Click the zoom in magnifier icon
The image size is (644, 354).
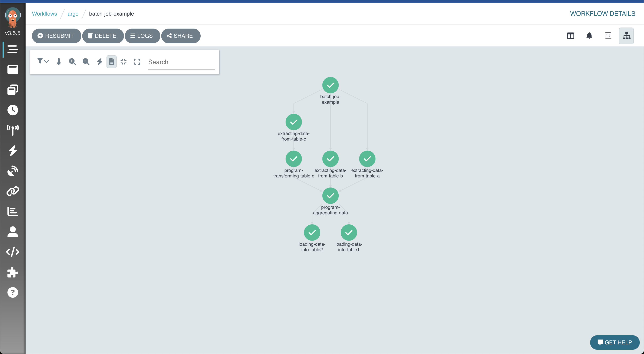72,62
